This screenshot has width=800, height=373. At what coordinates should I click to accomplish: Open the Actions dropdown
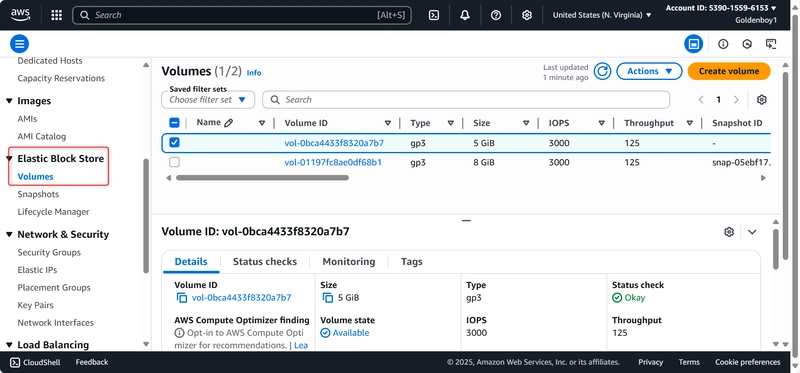pyautogui.click(x=649, y=71)
